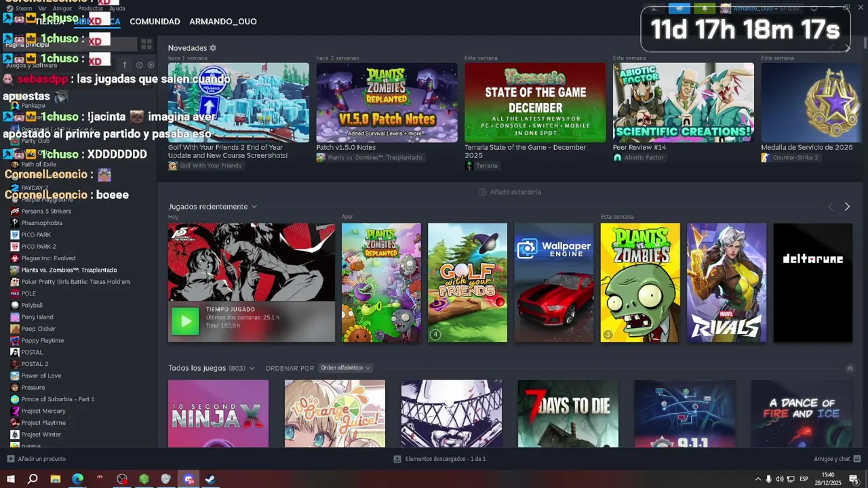Click the taskbar search magnifier
The height and width of the screenshot is (488, 868).
33,479
